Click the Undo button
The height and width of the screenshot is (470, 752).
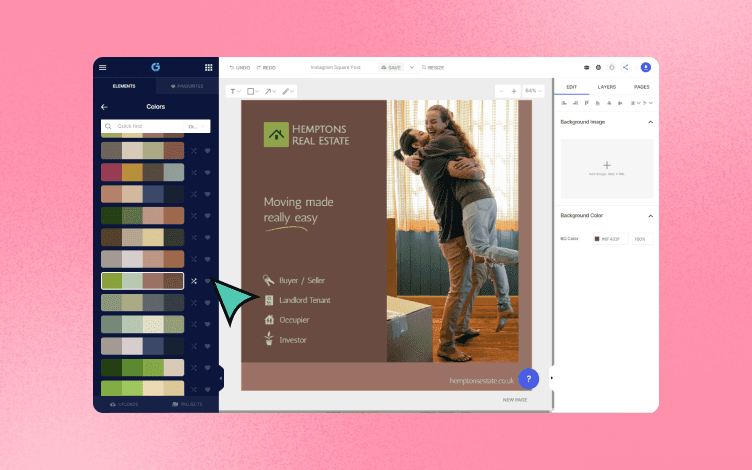point(240,68)
